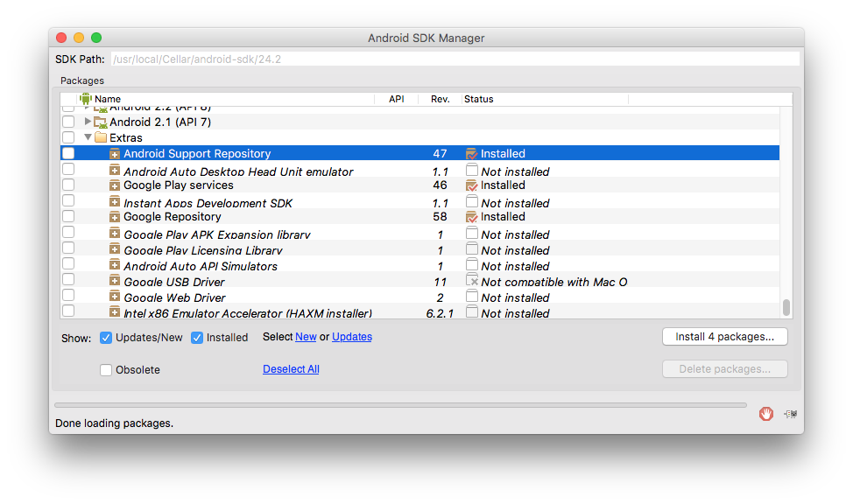
Task: Click the Android Support Repository package icon
Action: (115, 153)
